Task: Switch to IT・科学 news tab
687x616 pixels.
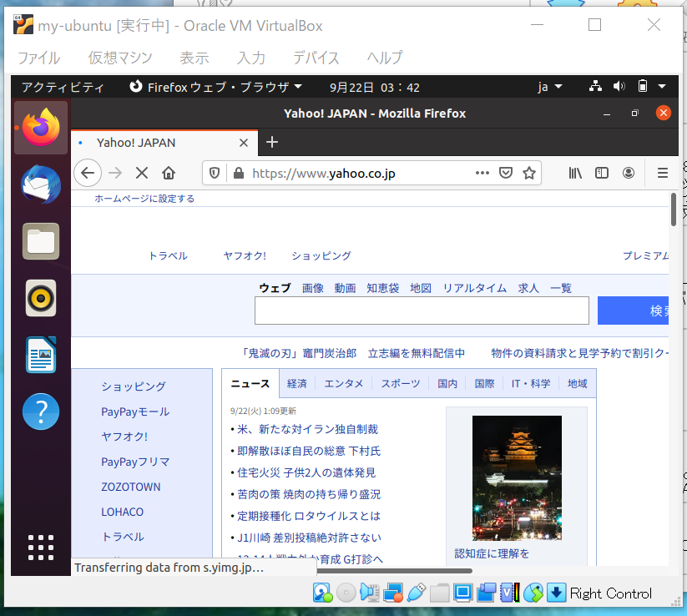Action: [531, 383]
